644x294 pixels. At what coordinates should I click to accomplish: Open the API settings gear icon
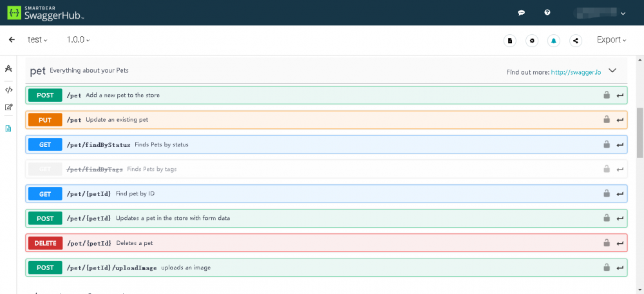pos(532,41)
